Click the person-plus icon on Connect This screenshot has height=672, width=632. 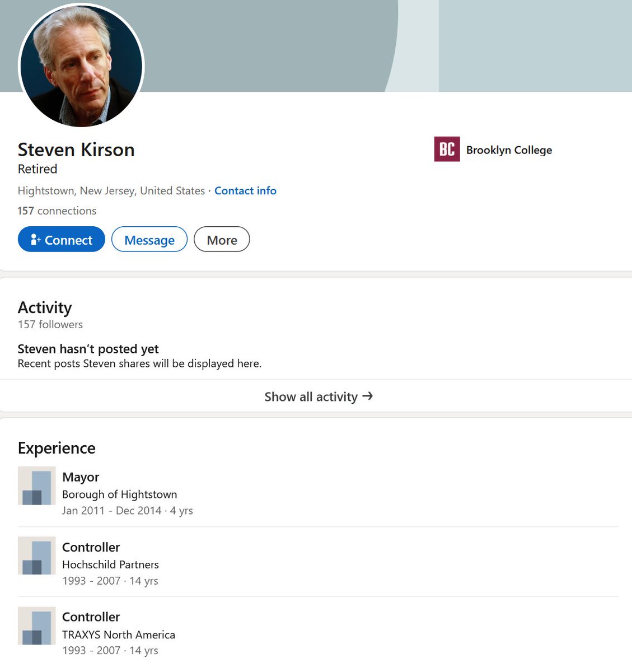tap(36, 240)
